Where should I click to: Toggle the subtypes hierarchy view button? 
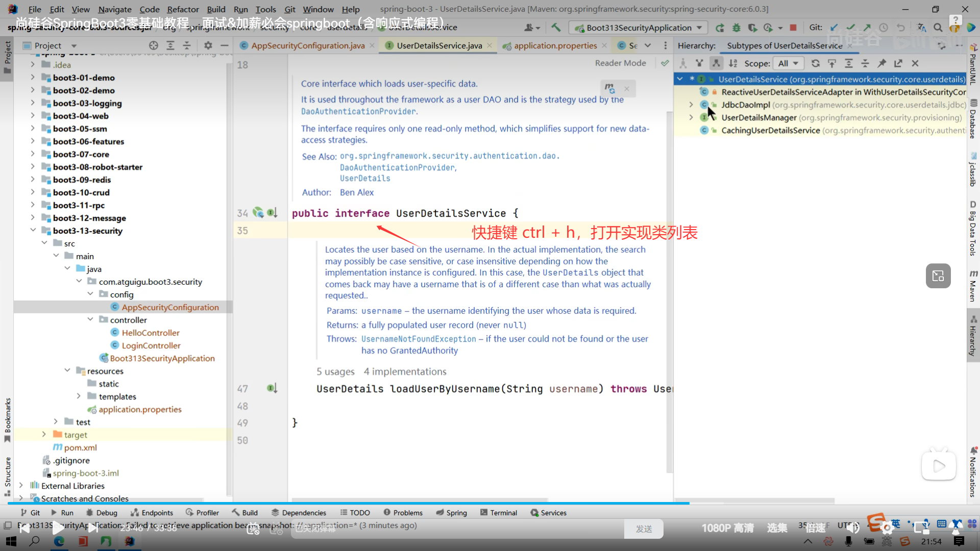click(716, 63)
